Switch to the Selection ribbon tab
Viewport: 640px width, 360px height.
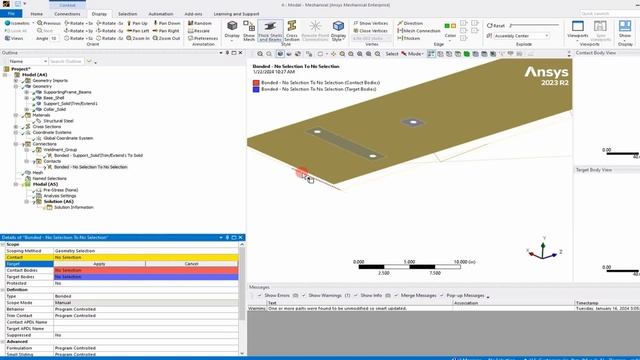pyautogui.click(x=127, y=14)
